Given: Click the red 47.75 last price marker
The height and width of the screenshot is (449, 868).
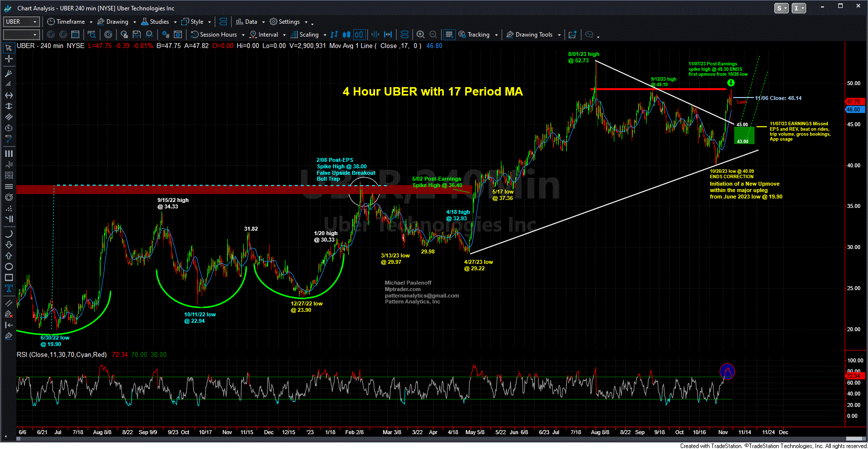Looking at the screenshot, I should coord(855,101).
